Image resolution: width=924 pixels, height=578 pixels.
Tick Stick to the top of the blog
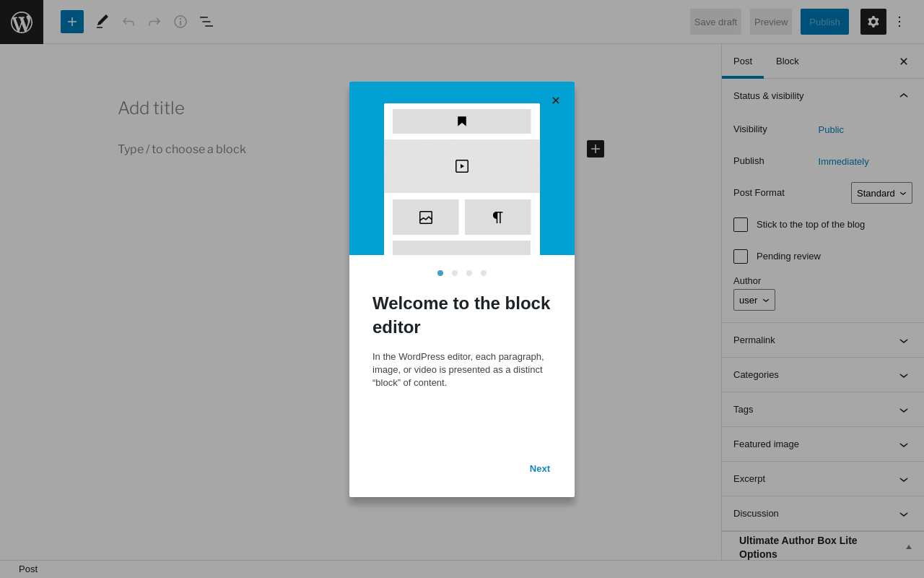click(x=741, y=225)
